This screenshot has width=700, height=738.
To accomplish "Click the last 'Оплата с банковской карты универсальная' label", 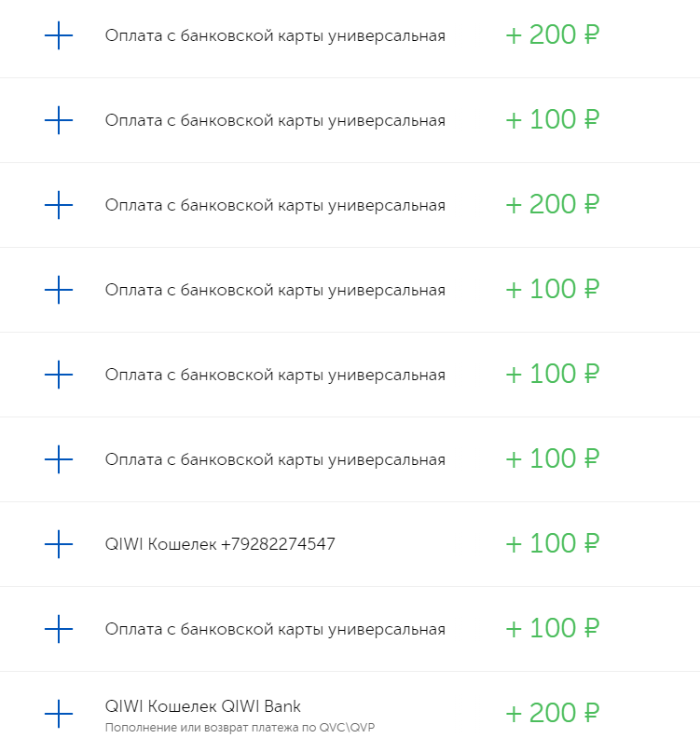I will 275,630.
